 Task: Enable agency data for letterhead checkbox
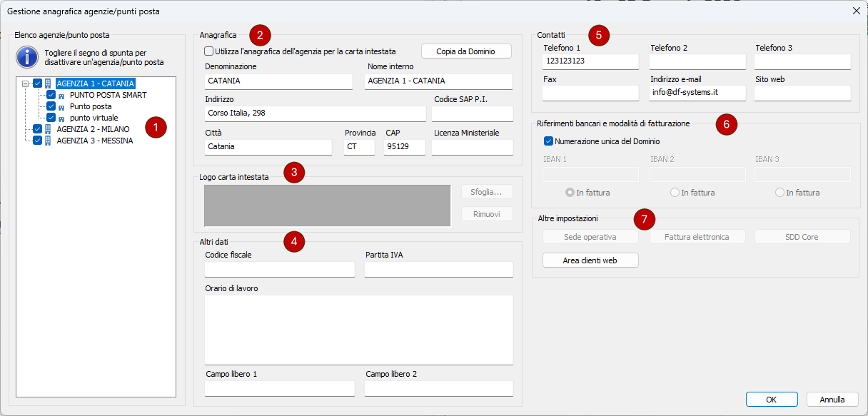(209, 51)
